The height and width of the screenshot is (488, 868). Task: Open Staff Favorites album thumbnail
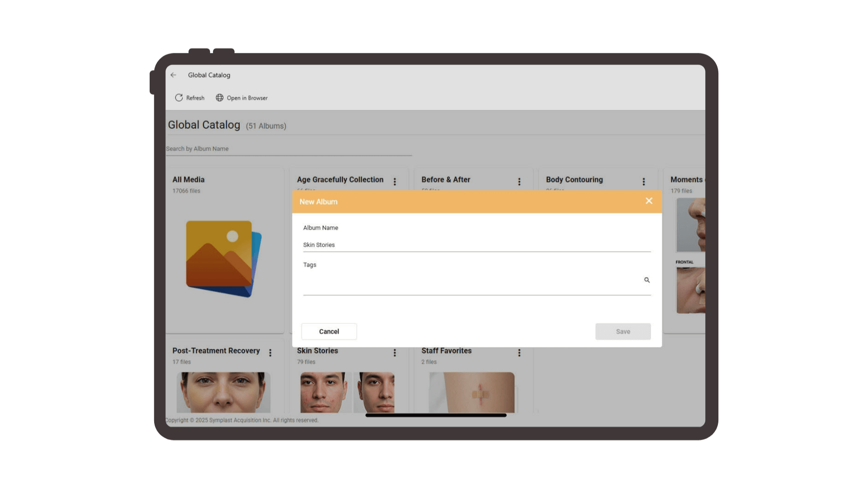tap(472, 392)
